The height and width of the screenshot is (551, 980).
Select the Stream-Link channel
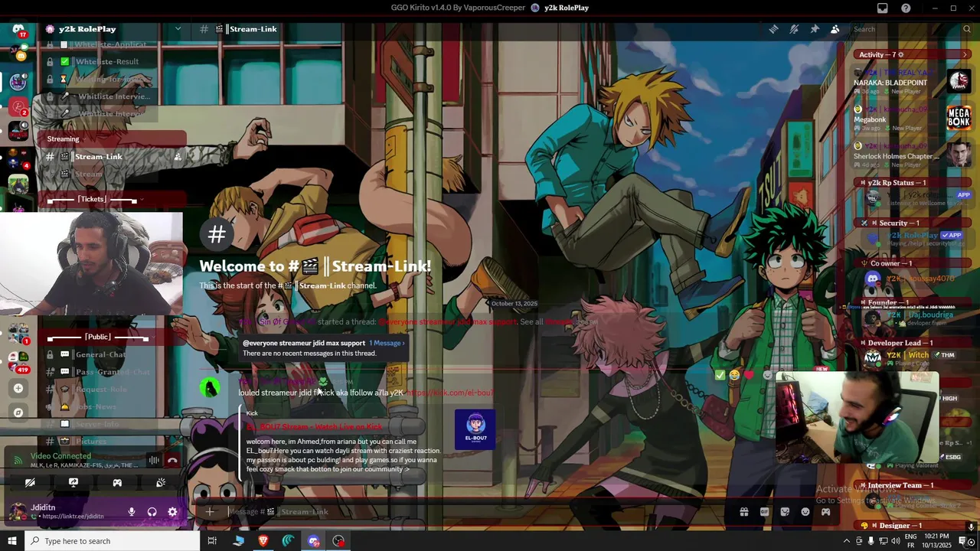click(x=113, y=156)
